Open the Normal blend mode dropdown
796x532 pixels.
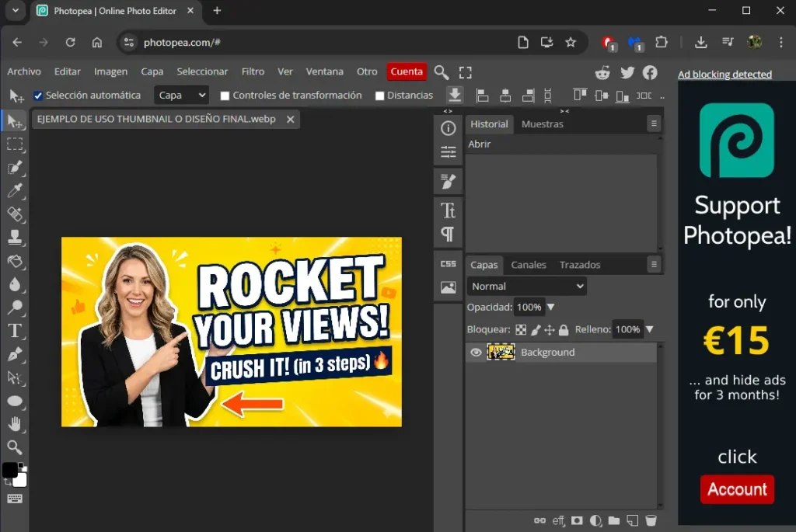click(x=527, y=286)
